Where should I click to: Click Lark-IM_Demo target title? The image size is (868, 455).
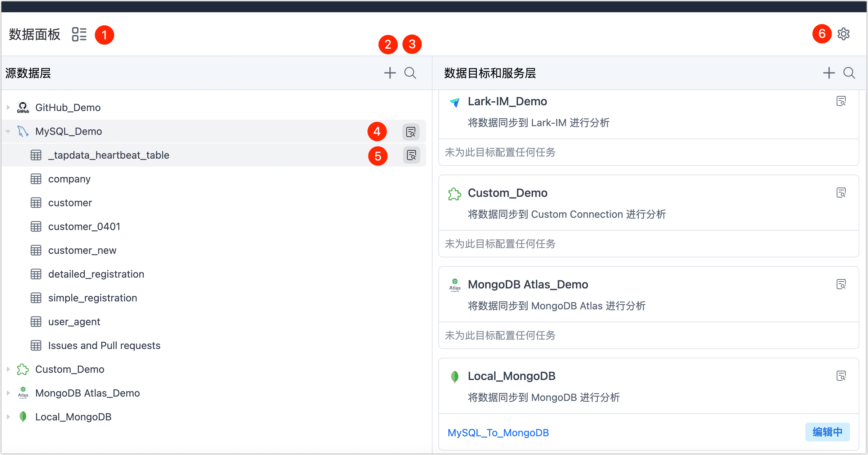(x=507, y=101)
